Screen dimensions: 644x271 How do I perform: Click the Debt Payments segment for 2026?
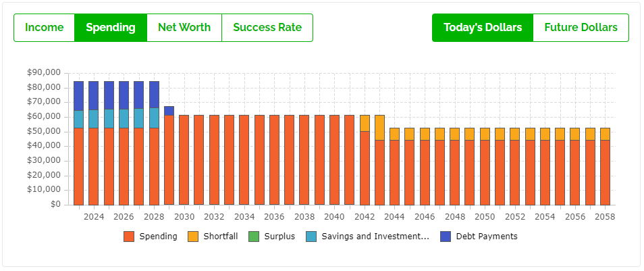point(124,95)
